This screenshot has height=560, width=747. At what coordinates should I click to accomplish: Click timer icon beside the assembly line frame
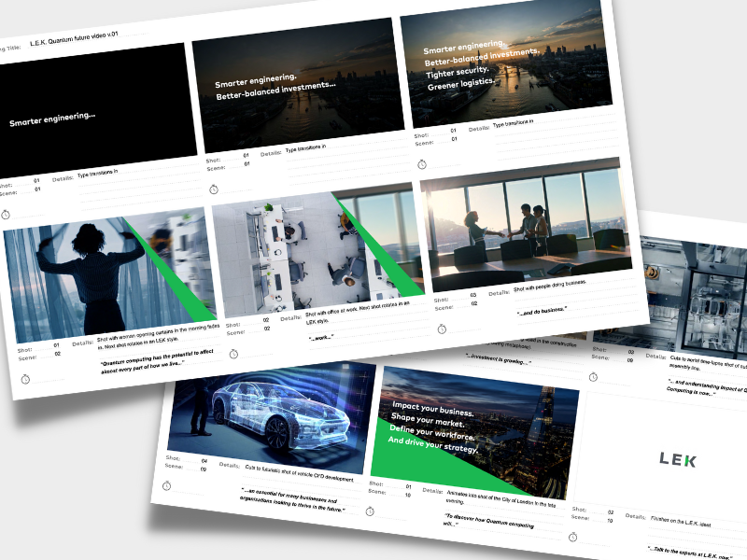pyautogui.click(x=595, y=376)
